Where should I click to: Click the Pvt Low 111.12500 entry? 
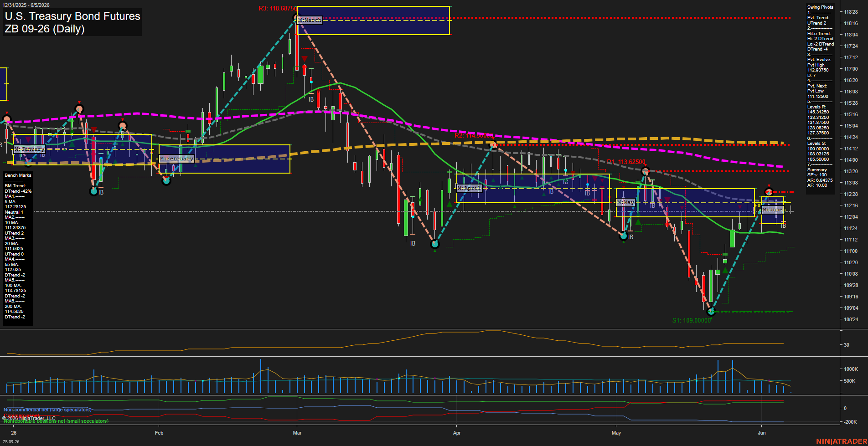(x=818, y=94)
